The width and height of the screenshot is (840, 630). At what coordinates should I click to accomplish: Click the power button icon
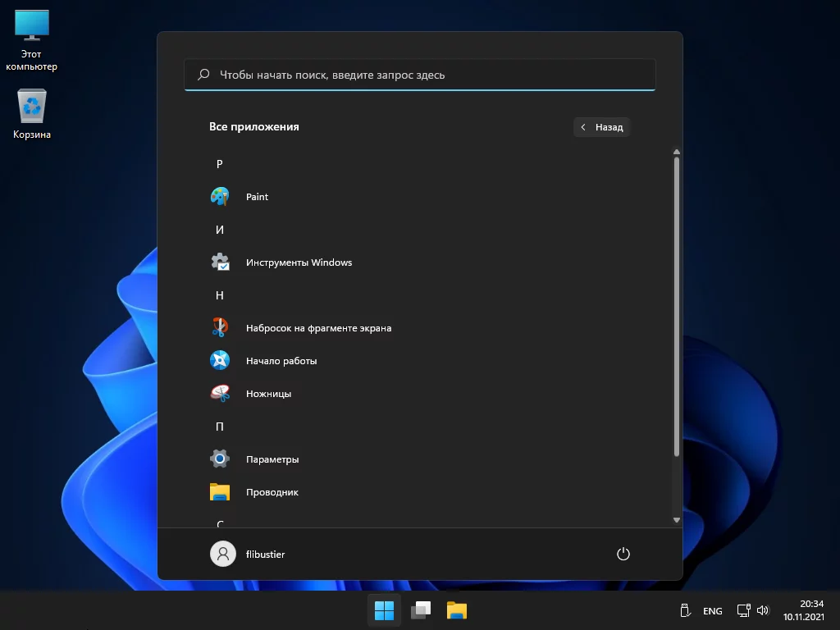(x=623, y=554)
